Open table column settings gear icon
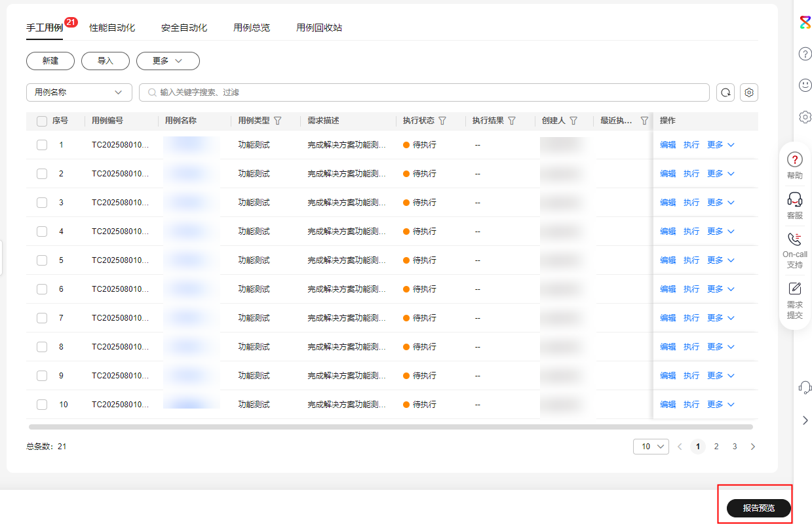The width and height of the screenshot is (812, 524). pos(749,92)
